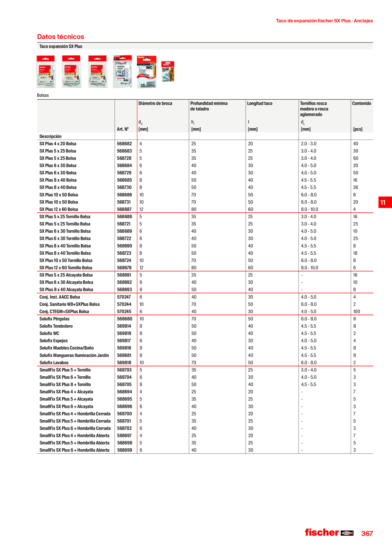Click 'SmallFix SX Plus 5 + Hembrilla Cerrada'
392x555 pixels.
[75, 421]
